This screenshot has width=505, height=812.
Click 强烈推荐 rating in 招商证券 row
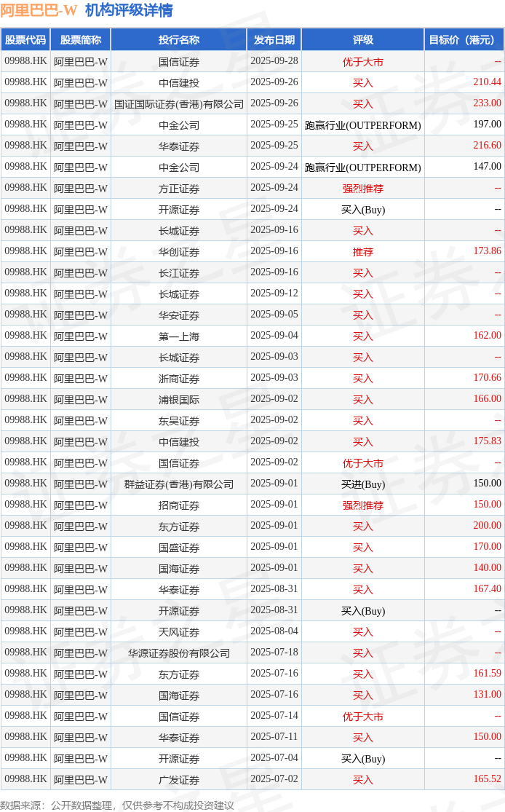[x=362, y=505]
